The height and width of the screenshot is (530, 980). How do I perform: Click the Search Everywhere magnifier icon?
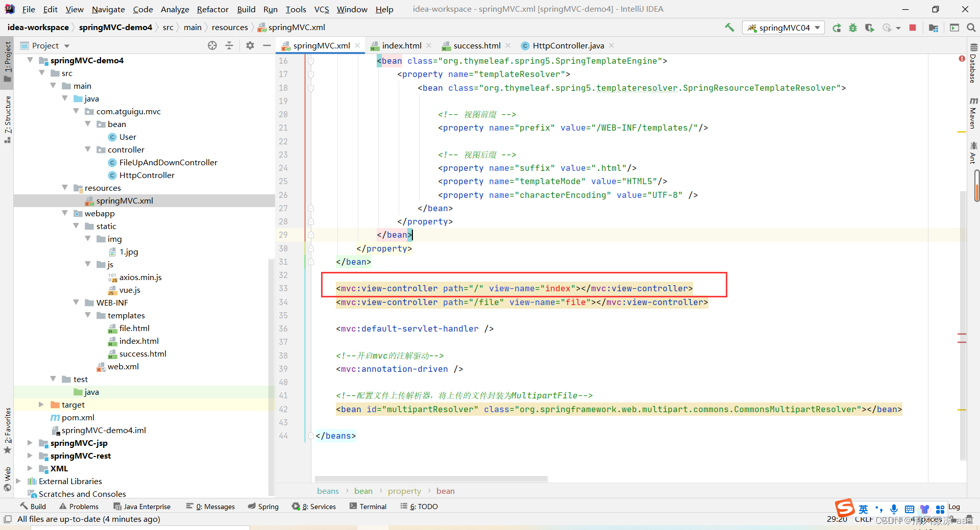click(971, 28)
